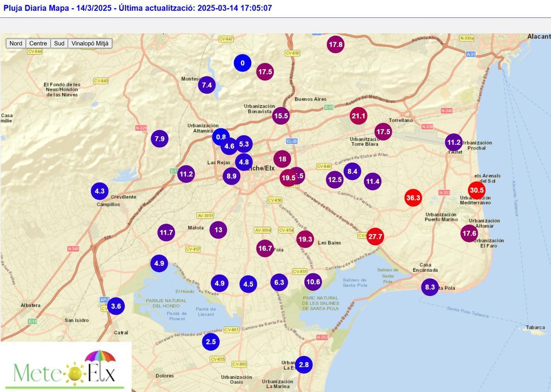
Task: Click the 11.2 marker near l'Altet
Action: [454, 142]
